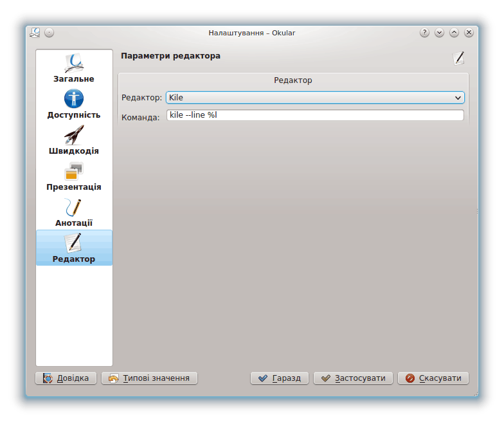Viewport: 504px width, 422px height.
Task: Open help with the Довідка button
Action: [x=66, y=378]
